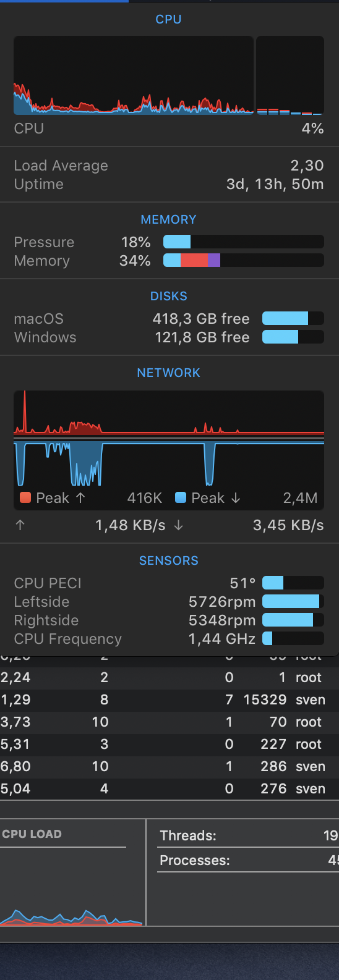Click the per-core CPU usage bar graph
The height and width of the screenshot is (980, 339).
290,75
